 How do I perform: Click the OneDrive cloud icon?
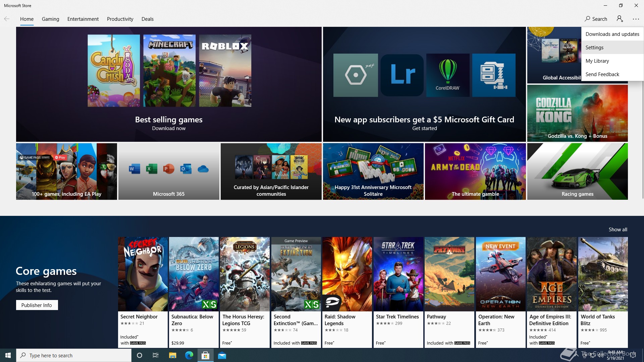pyautogui.click(x=203, y=169)
